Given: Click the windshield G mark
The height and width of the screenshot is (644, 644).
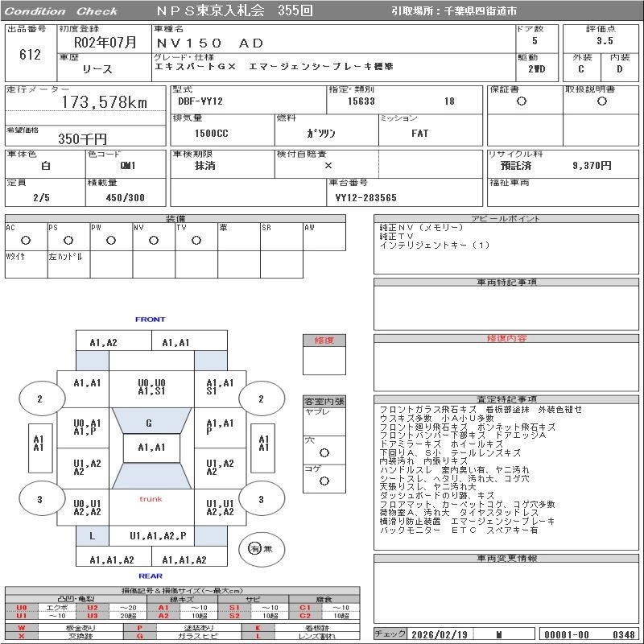Looking at the screenshot, I should pos(149,423).
